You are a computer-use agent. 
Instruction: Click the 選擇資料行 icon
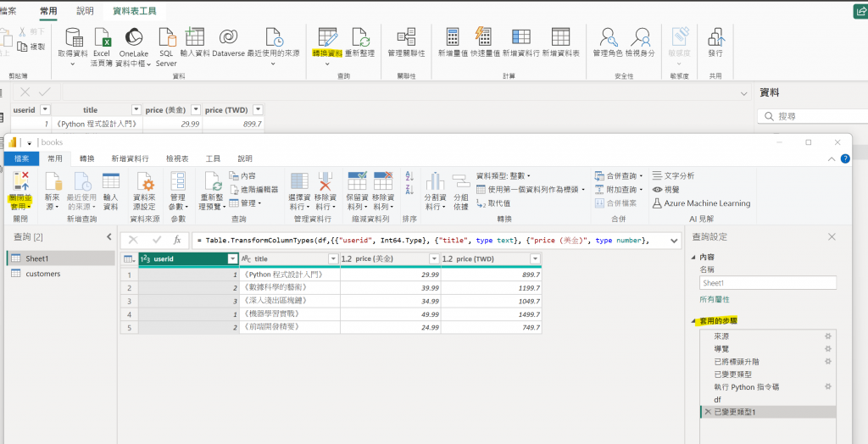[x=299, y=181]
